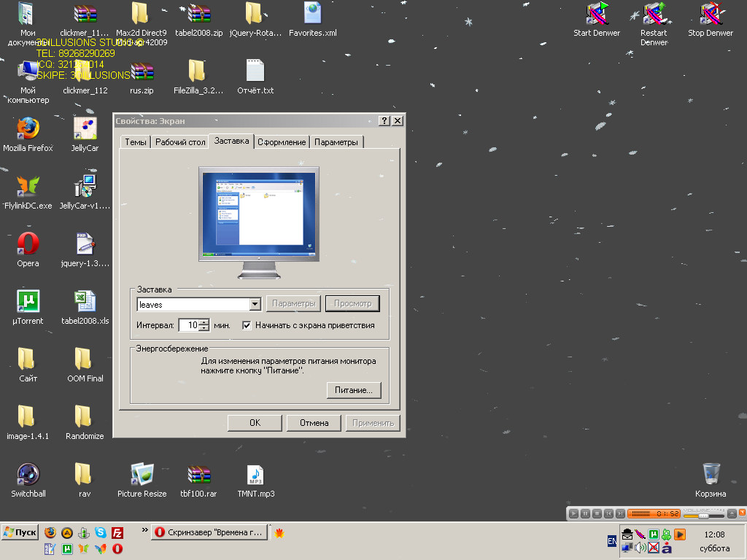This screenshot has height=560, width=747.
Task: Open the µTorrent desktop icon
Action: pos(28,302)
